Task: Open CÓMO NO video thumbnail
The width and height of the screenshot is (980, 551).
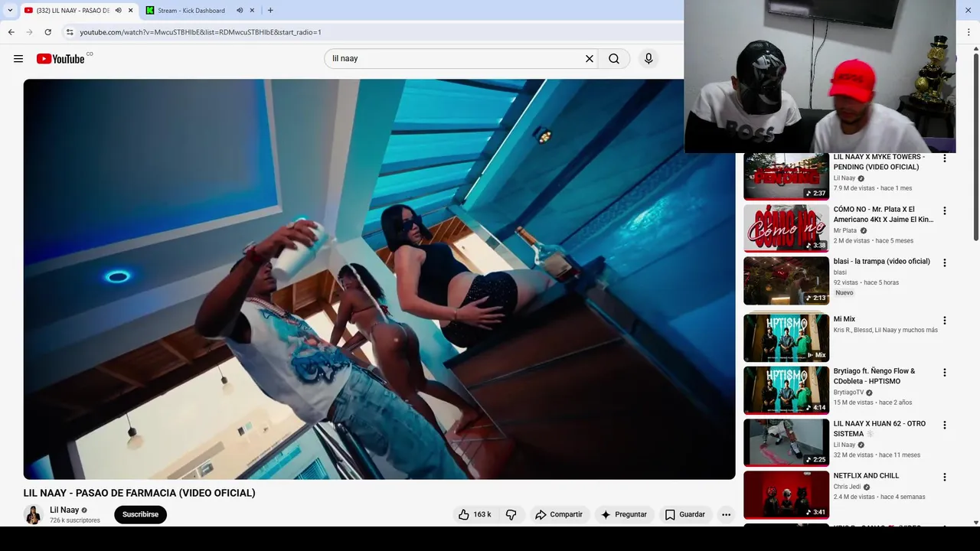Action: click(x=786, y=228)
